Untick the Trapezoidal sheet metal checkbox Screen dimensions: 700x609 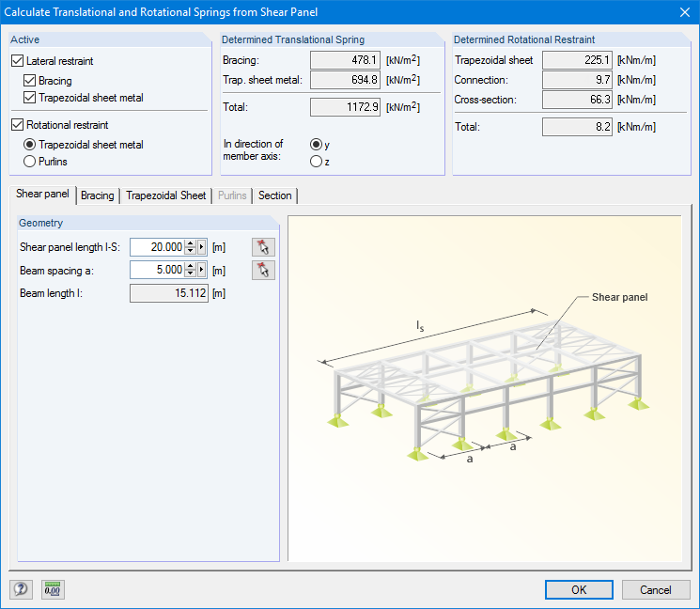pyautogui.click(x=29, y=98)
